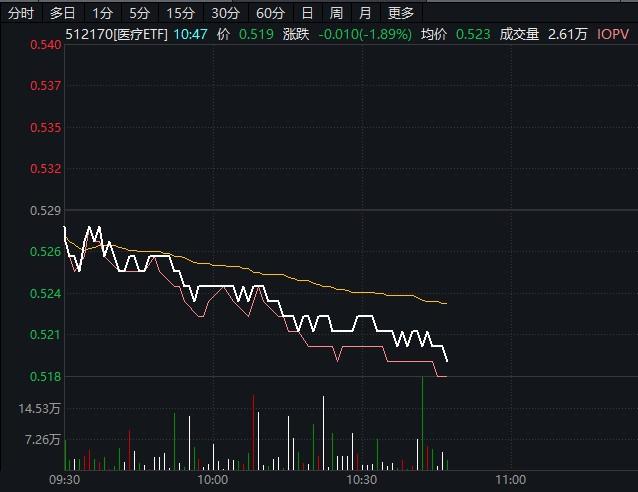638x492 pixels.
Task: Select the 60分 chart tab
Action: pyautogui.click(x=270, y=14)
